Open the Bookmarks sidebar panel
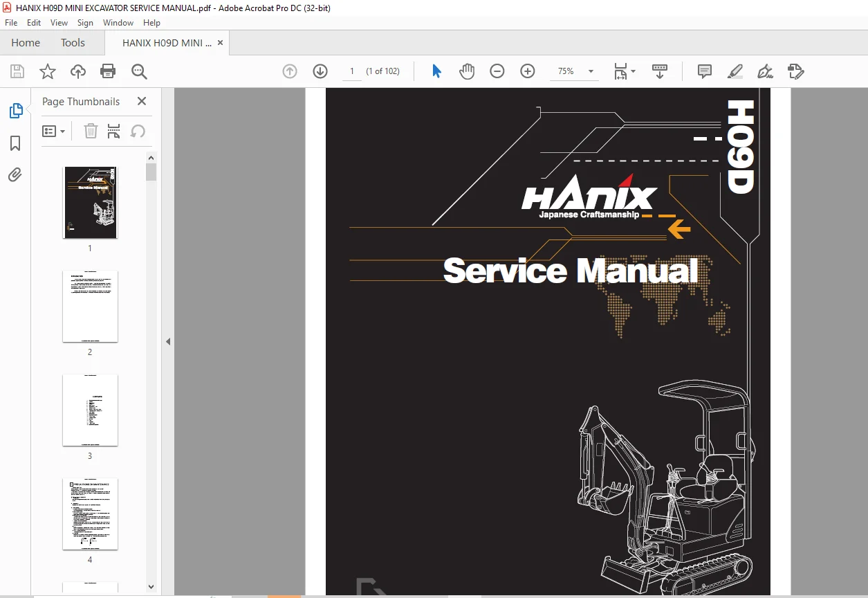 point(15,143)
